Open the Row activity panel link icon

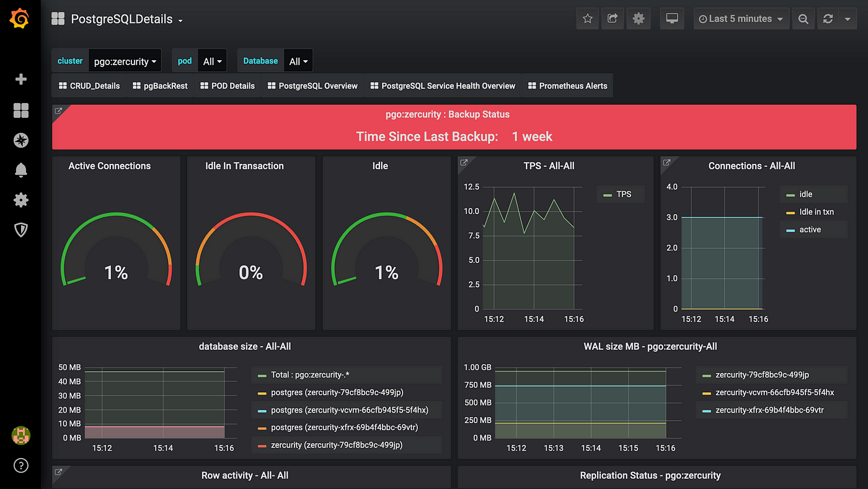tap(58, 472)
